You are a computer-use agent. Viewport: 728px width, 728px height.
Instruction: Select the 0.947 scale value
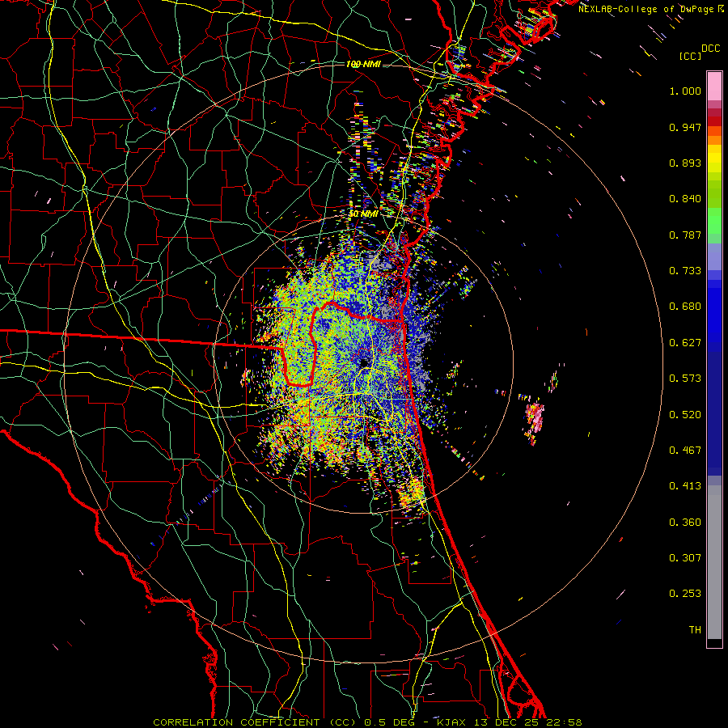685,127
